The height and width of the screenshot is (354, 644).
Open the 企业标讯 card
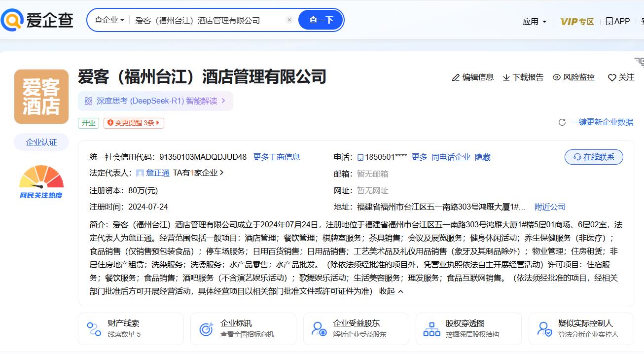243,329
